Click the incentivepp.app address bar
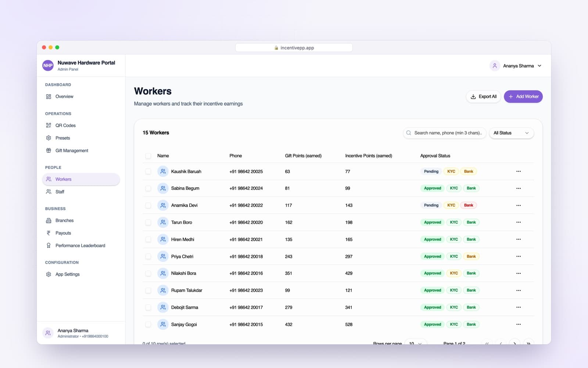Screen dimensions: 588x368 pyautogui.click(x=294, y=48)
